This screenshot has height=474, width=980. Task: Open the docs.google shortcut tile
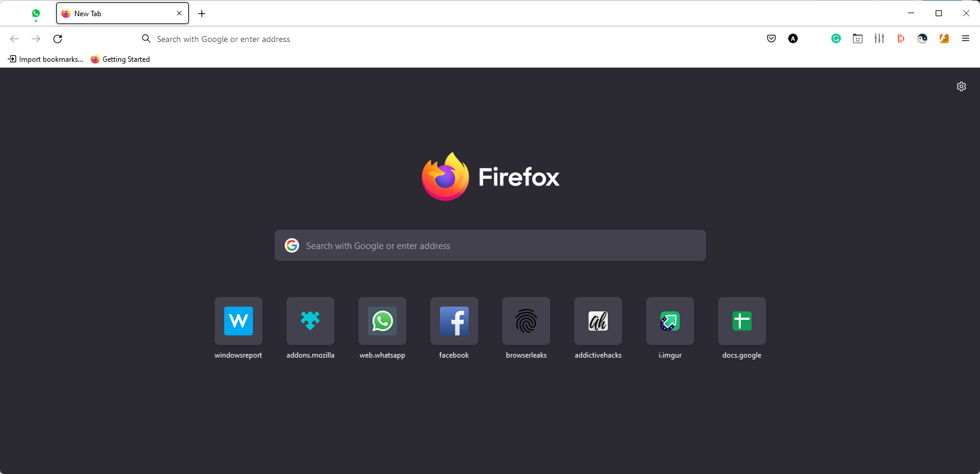coord(742,321)
